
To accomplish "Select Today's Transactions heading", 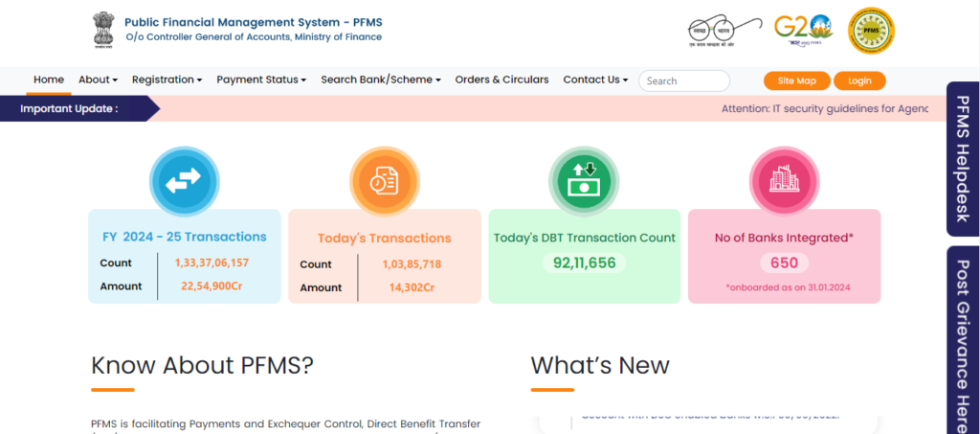I will tap(385, 239).
